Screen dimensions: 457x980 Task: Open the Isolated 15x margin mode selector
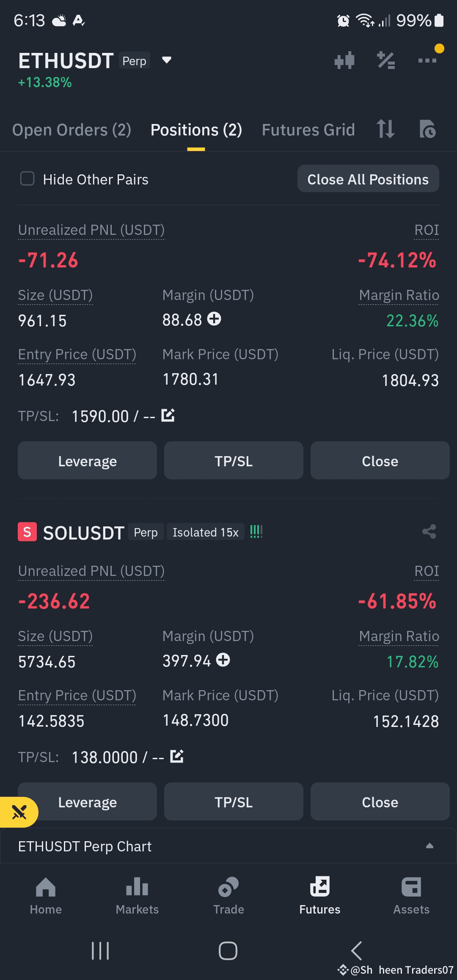point(206,532)
